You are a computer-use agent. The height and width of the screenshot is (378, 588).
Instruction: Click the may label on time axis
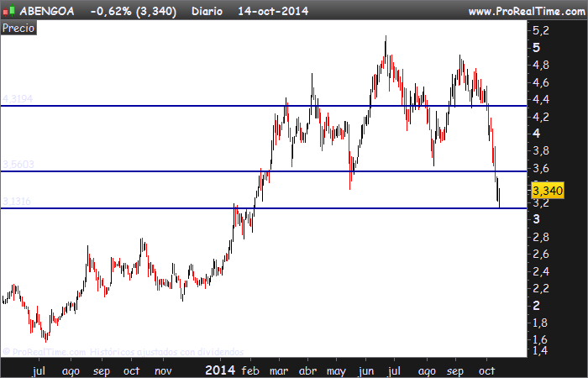(x=336, y=371)
